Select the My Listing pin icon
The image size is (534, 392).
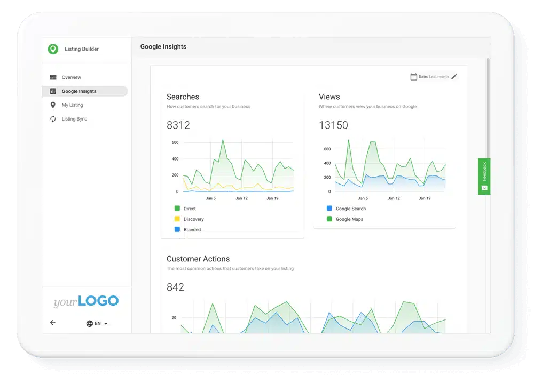(x=53, y=105)
